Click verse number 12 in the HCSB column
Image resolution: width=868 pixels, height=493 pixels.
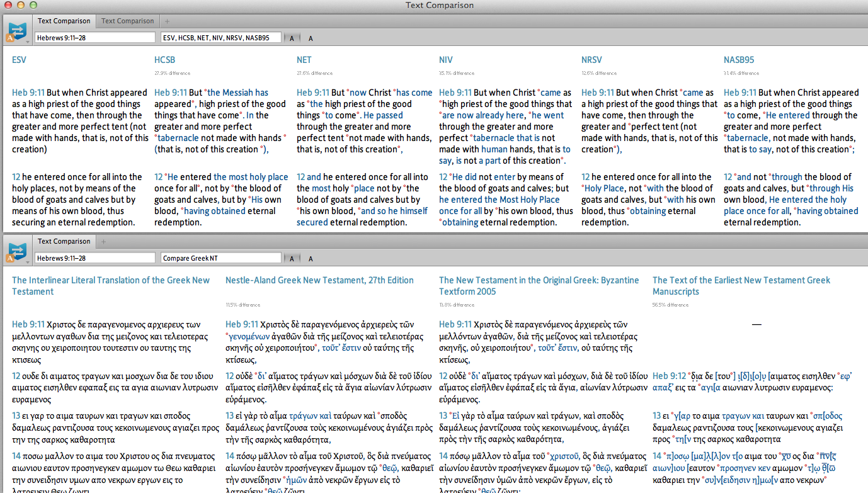tap(159, 177)
